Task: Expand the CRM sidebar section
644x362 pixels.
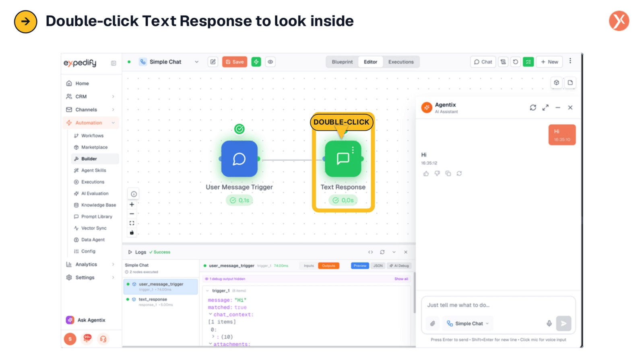Action: 91,97
